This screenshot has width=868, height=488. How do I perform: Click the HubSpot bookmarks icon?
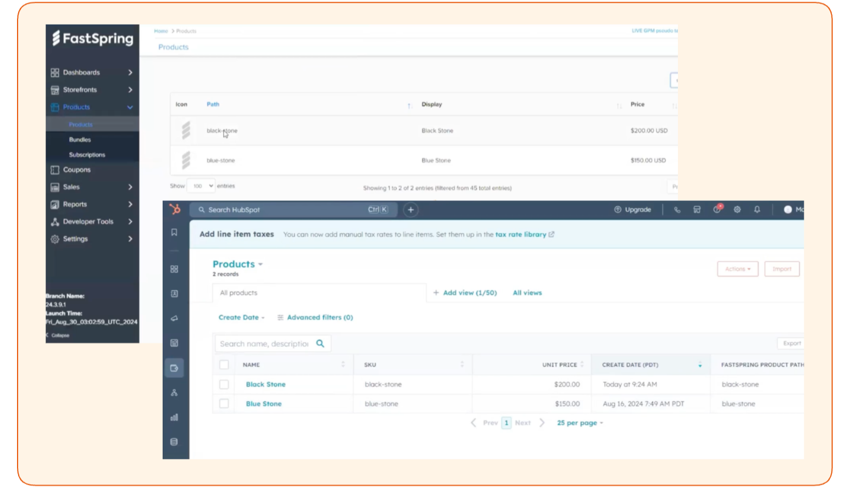(174, 233)
